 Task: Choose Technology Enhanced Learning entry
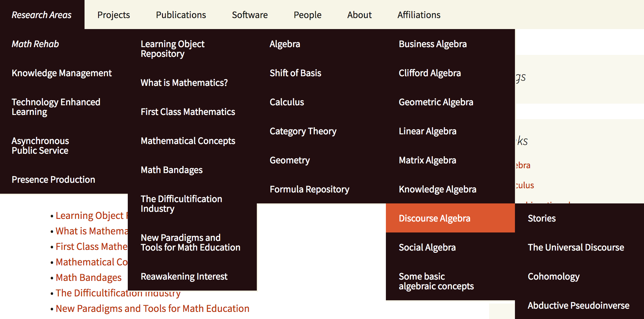[x=56, y=107]
